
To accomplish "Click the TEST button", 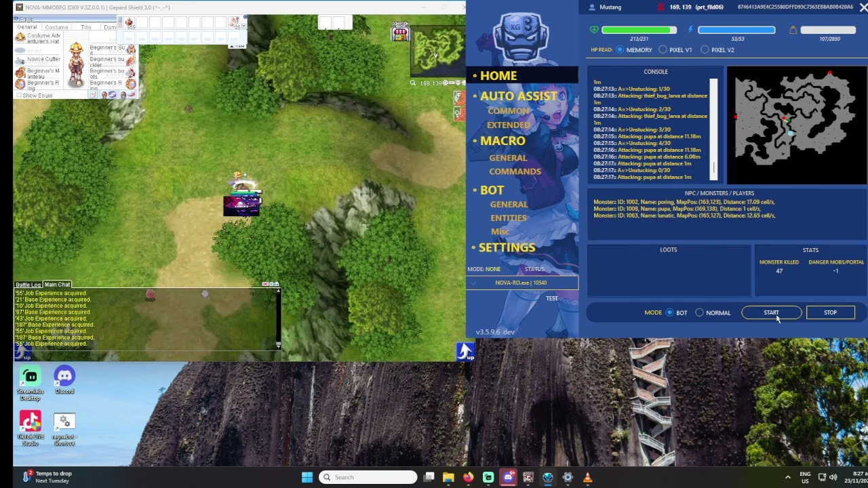I will [552, 298].
